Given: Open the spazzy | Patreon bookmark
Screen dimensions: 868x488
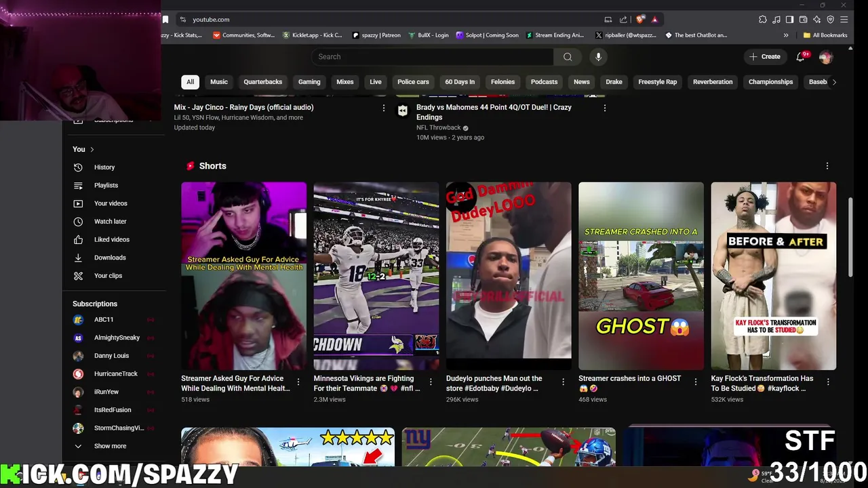Looking at the screenshot, I should [x=376, y=35].
